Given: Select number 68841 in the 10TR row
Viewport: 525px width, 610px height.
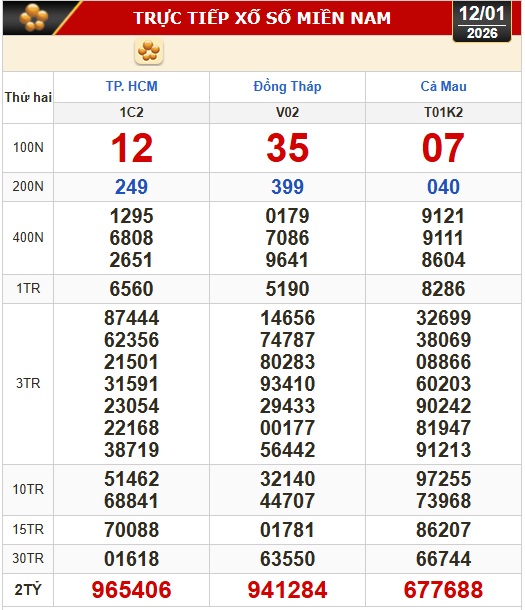Looking at the screenshot, I should pyautogui.click(x=131, y=501).
